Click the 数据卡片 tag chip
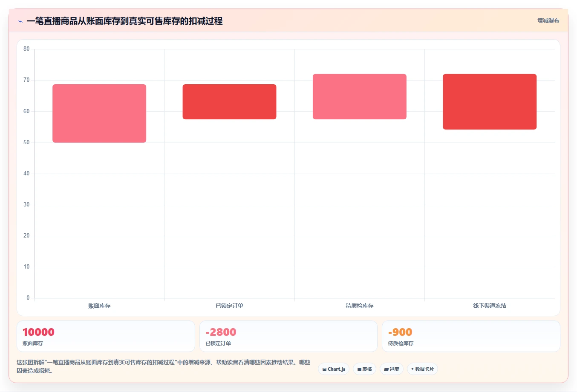 422,369
